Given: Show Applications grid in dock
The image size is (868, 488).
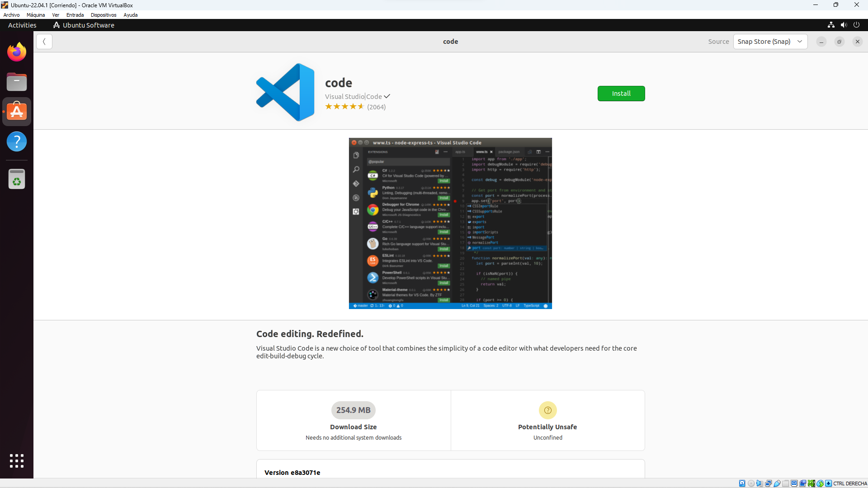Looking at the screenshot, I should point(17,461).
